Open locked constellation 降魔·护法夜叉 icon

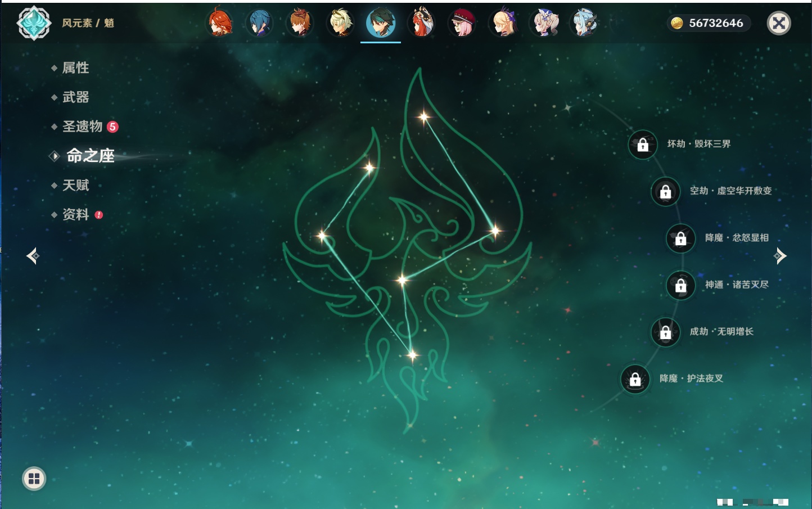635,379
